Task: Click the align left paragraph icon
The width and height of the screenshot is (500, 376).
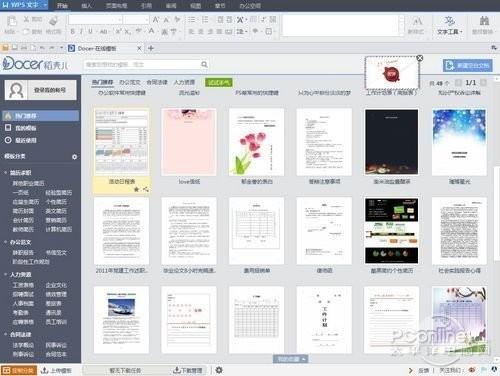Action: 191,32
